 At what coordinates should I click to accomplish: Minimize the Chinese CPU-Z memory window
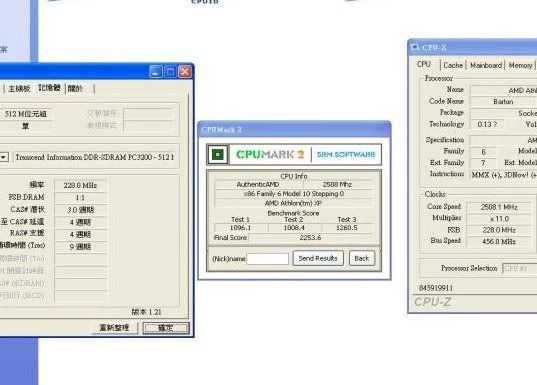156,72
